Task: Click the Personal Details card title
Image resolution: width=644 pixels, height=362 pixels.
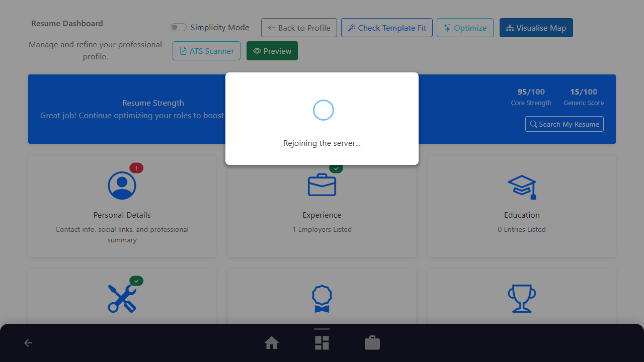Action: (122, 215)
